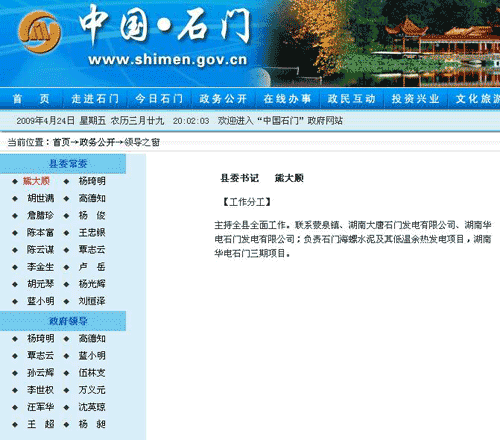Click the www.shimen.gov.cn banner text
The height and width of the screenshot is (440, 500).
tap(168, 60)
